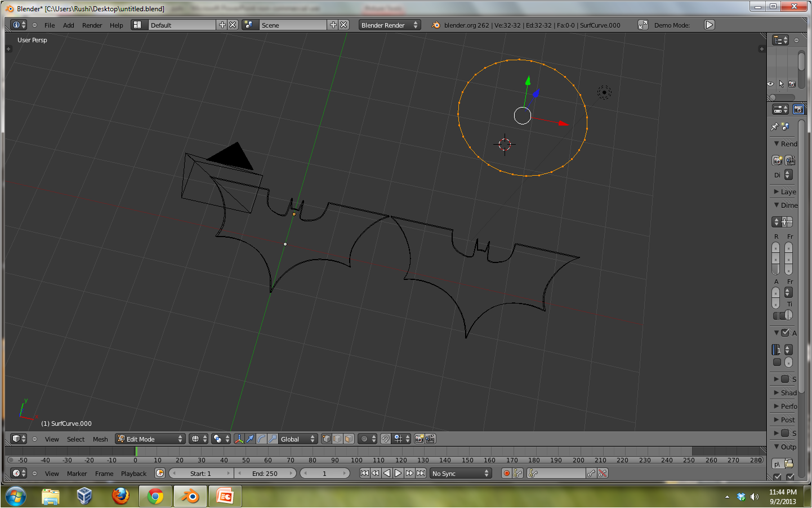The image size is (812, 508).
Task: Toggle the Anti-Aliasing checkbox
Action: 785,333
